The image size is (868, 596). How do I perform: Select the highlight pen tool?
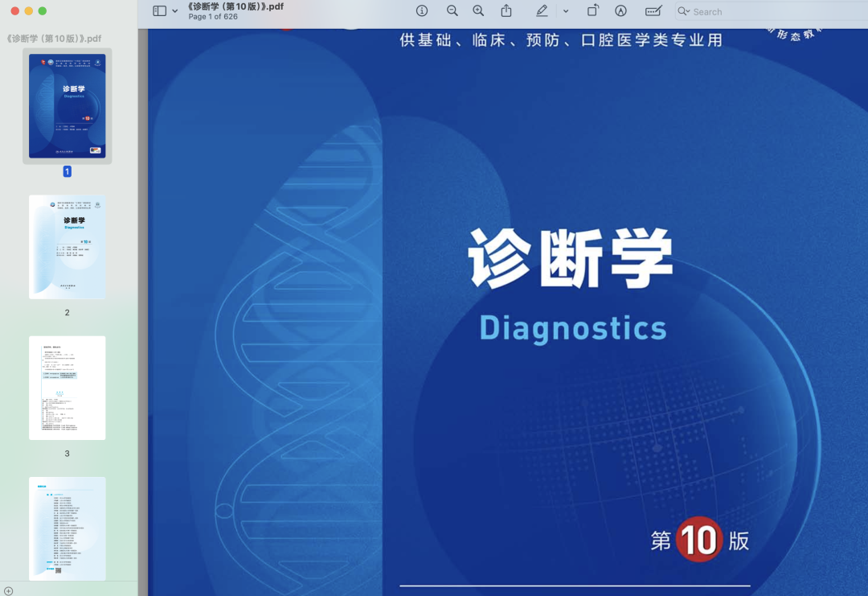click(x=542, y=11)
